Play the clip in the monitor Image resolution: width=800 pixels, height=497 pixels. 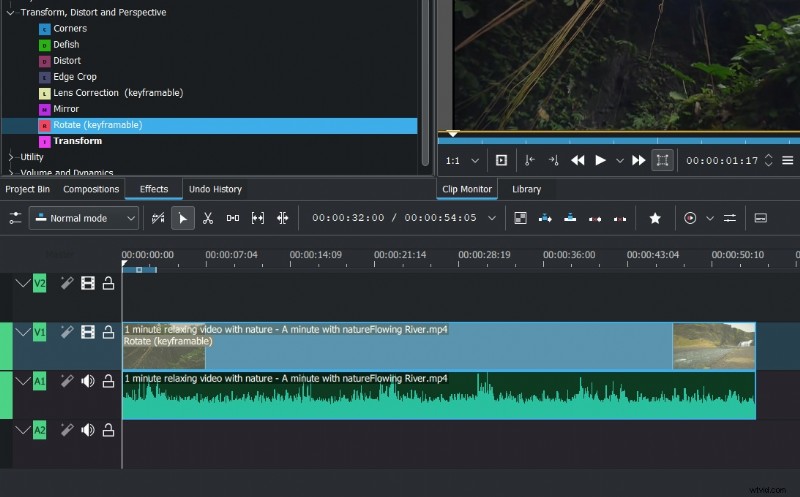tap(601, 160)
